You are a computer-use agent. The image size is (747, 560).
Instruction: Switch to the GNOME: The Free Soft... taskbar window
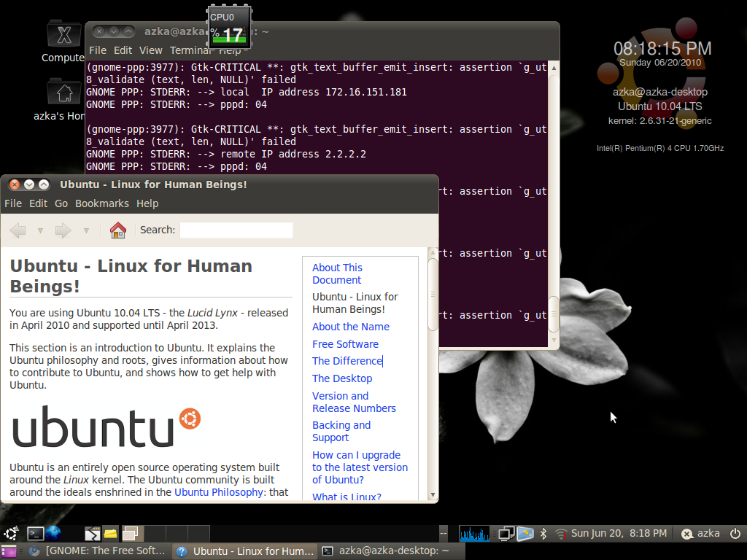pos(97,551)
